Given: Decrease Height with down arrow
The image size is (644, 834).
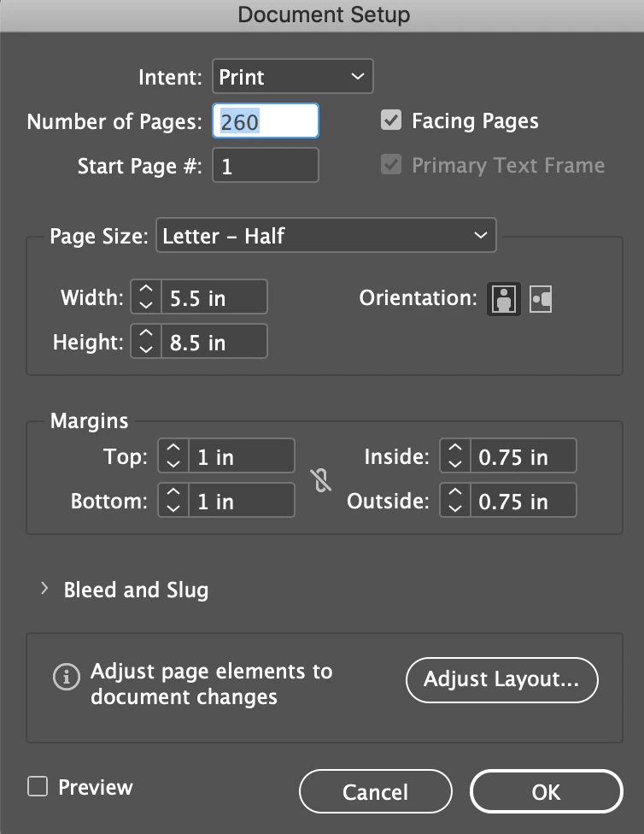Looking at the screenshot, I should [146, 349].
